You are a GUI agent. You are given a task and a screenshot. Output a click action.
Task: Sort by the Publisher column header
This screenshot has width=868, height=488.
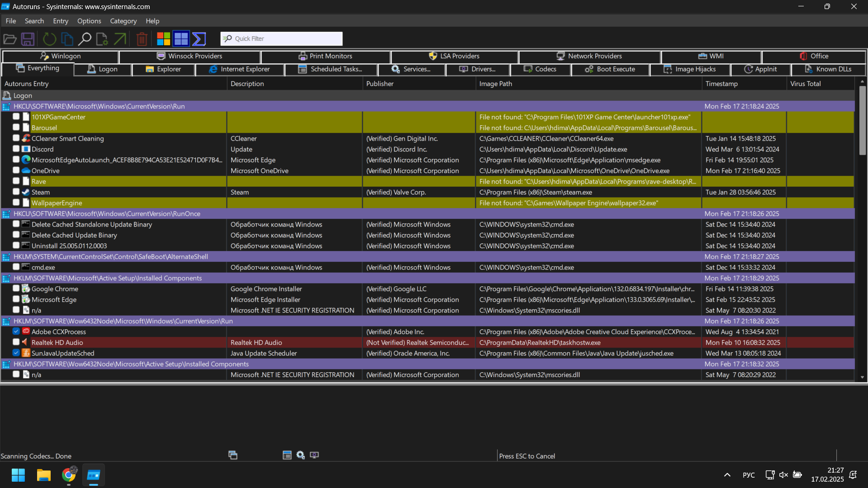pyautogui.click(x=419, y=84)
